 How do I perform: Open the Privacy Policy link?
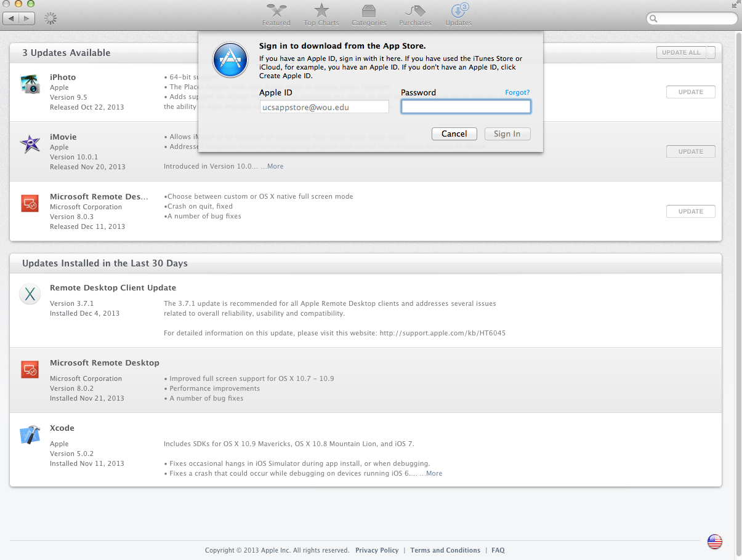[377, 550]
